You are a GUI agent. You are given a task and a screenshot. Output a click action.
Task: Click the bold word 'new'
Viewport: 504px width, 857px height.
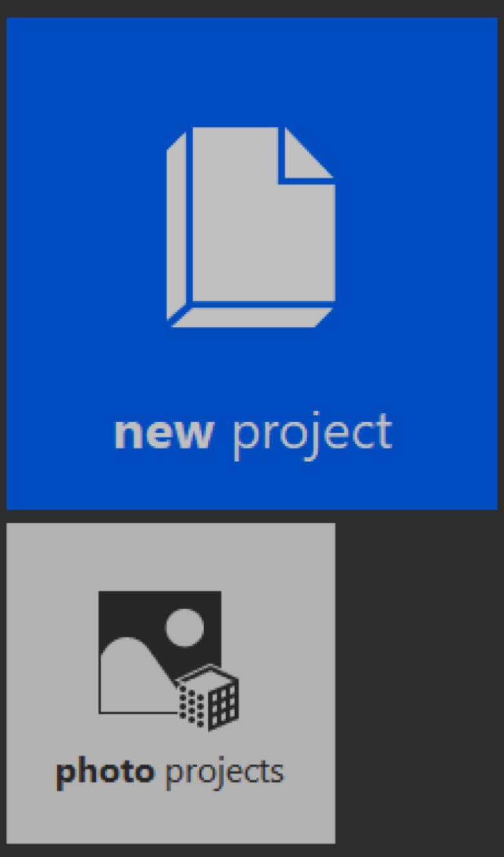163,433
